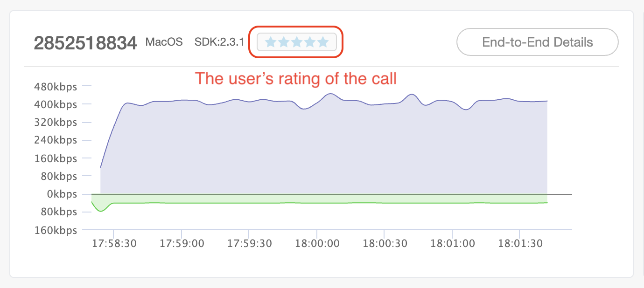
Task: Click the 18:00:00 time axis marker
Action: click(x=316, y=243)
